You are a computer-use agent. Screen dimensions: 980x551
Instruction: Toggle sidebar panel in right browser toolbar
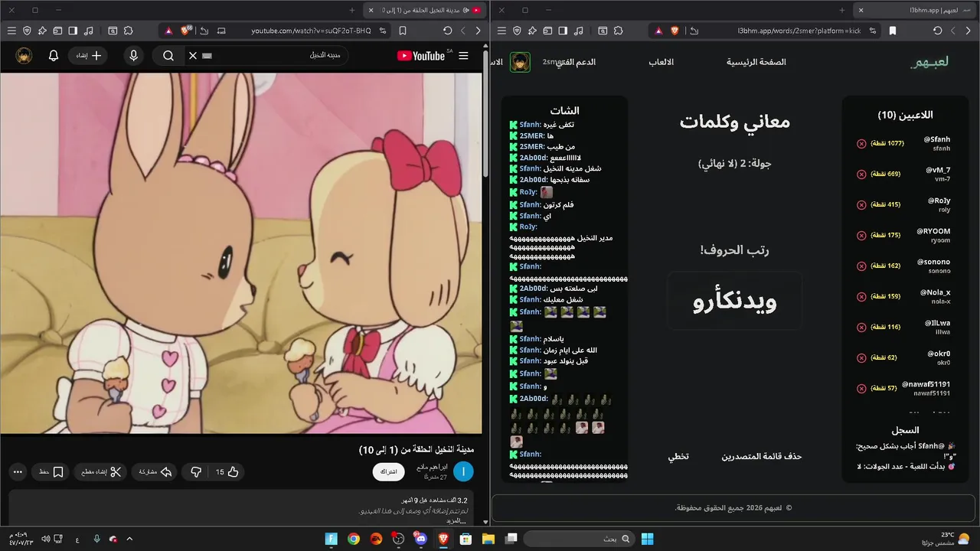563,31
